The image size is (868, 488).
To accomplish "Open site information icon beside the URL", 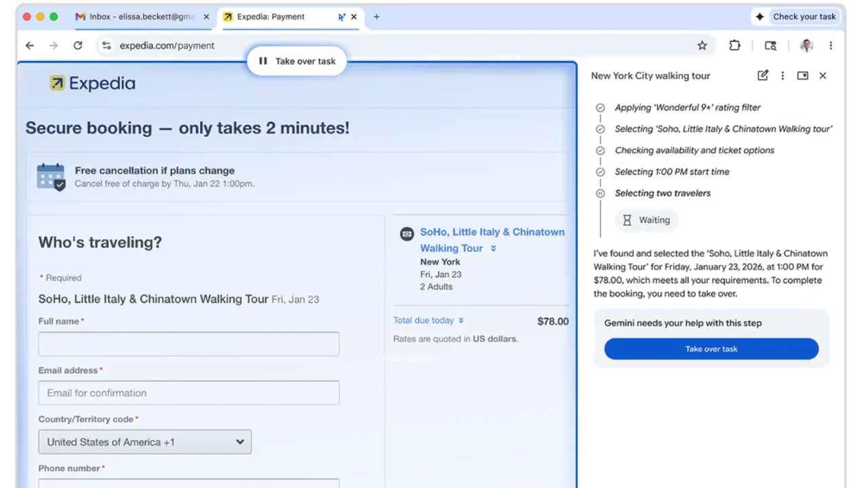I will [106, 45].
